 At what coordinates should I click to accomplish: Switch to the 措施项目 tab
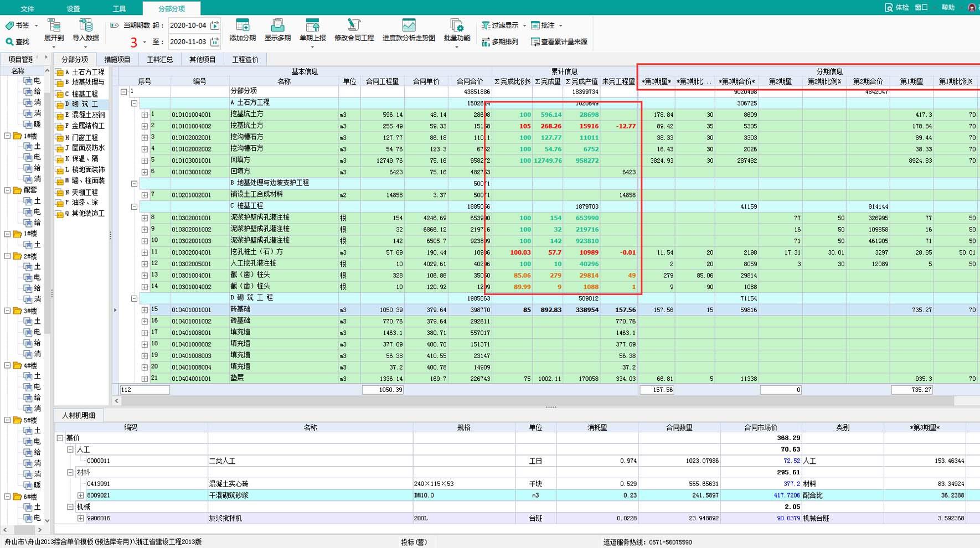pos(117,59)
